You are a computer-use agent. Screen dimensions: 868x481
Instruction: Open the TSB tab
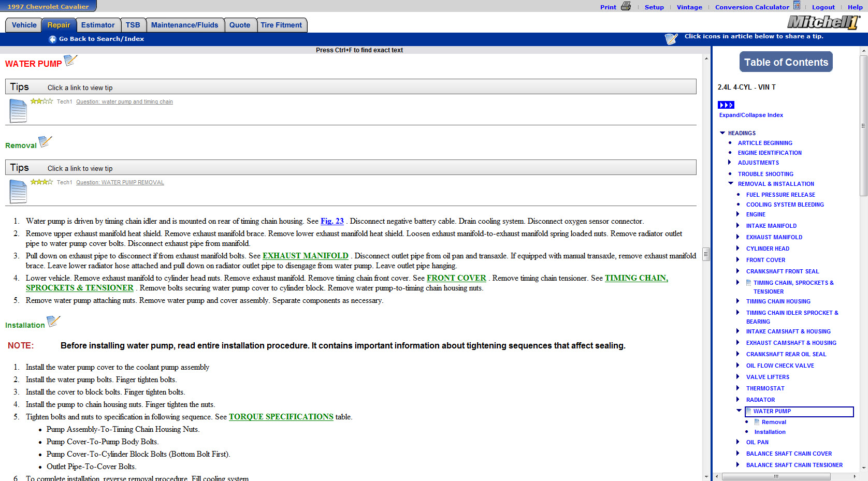[x=133, y=25]
